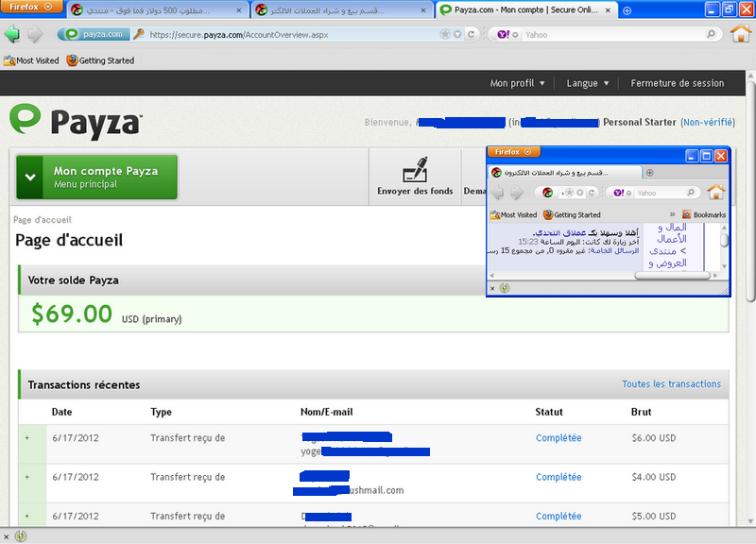Click the main window back arrow
Viewport: 756px width, 544px height.
point(12,34)
